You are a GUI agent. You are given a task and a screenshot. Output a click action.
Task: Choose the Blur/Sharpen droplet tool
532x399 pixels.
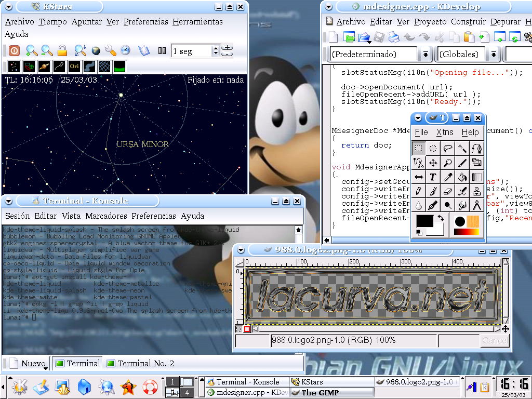(x=419, y=205)
